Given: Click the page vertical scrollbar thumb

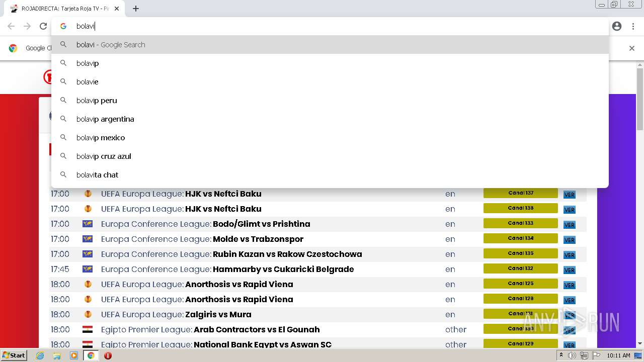Looking at the screenshot, I should tap(640, 99).
